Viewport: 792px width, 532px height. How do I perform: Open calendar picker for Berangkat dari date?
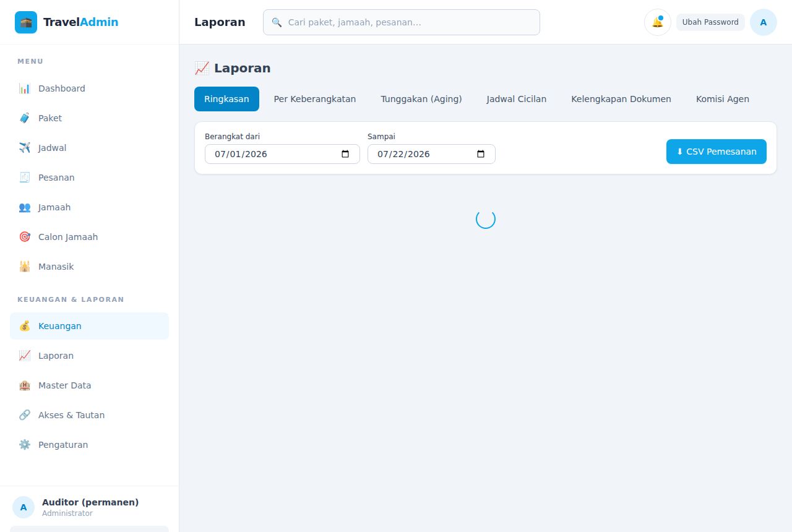(x=345, y=154)
